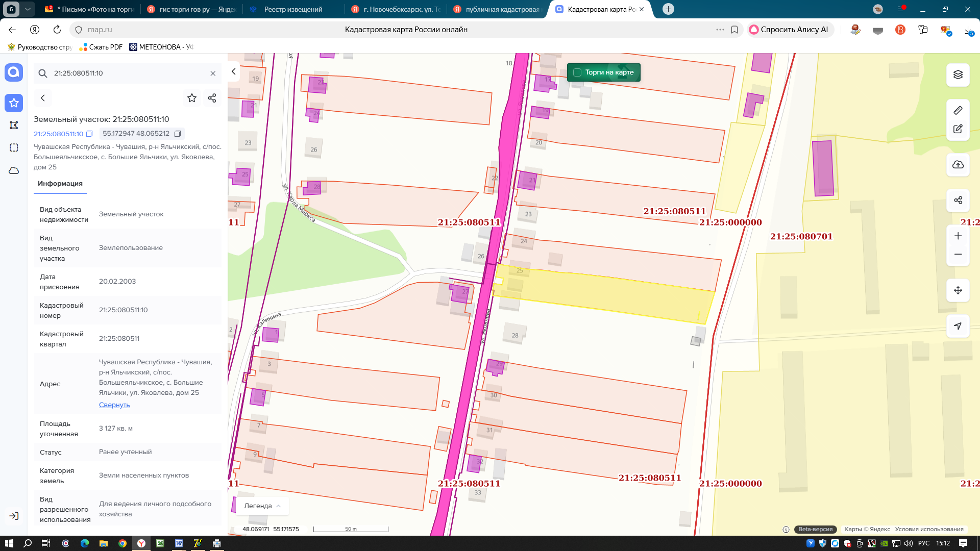This screenshot has height=551, width=980.
Task: Switch to Реестр извещений browser tab
Action: pyautogui.click(x=292, y=9)
